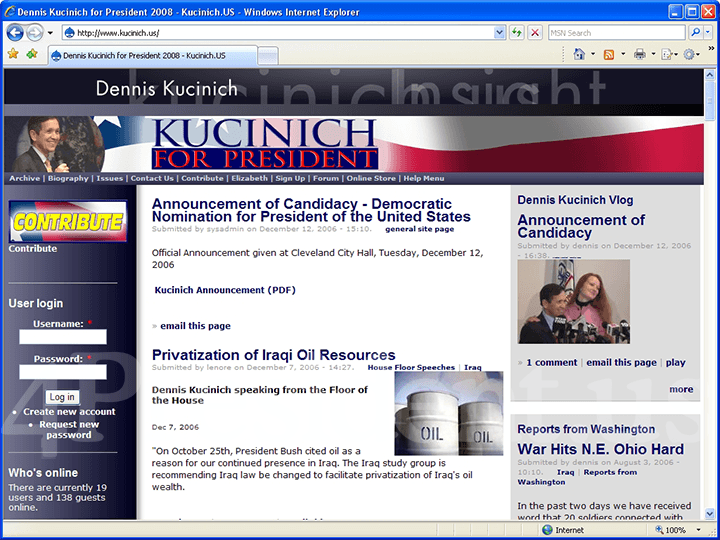The height and width of the screenshot is (540, 720).
Task: Select the Dennis Kucinich for President tab
Action: (153, 56)
